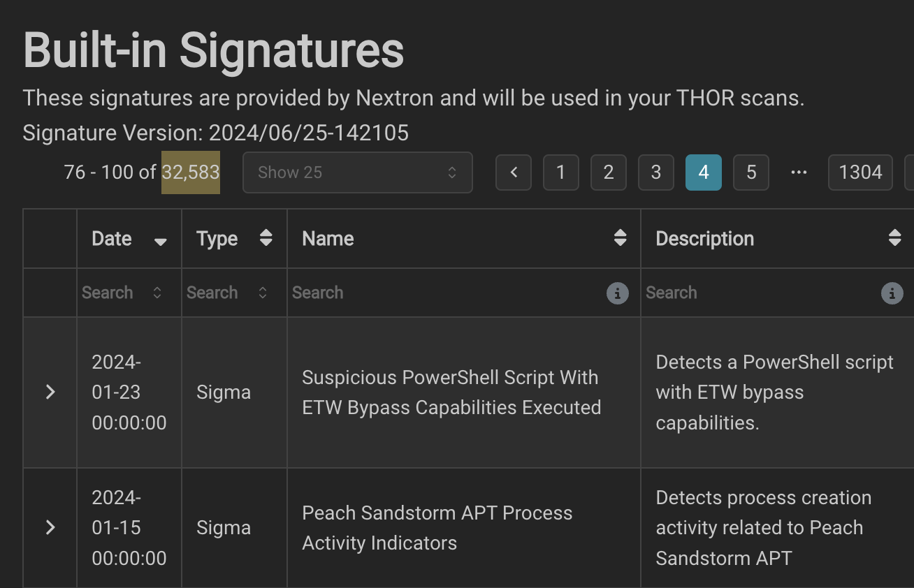Jump to last page 1304
The image size is (914, 588).
coord(860,172)
